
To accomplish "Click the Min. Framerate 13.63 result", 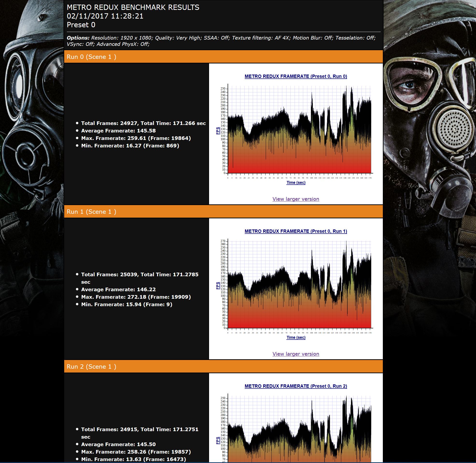I will tap(133, 459).
